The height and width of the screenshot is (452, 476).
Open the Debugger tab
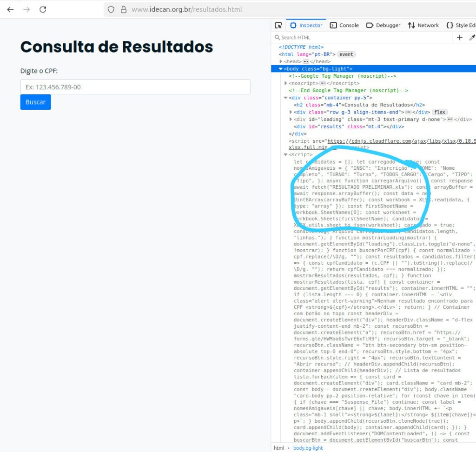pos(383,25)
